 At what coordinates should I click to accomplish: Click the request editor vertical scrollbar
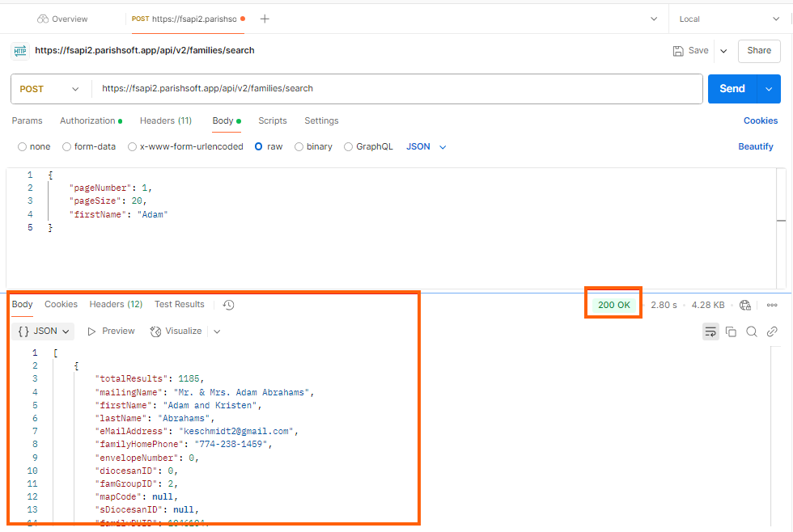click(x=782, y=228)
